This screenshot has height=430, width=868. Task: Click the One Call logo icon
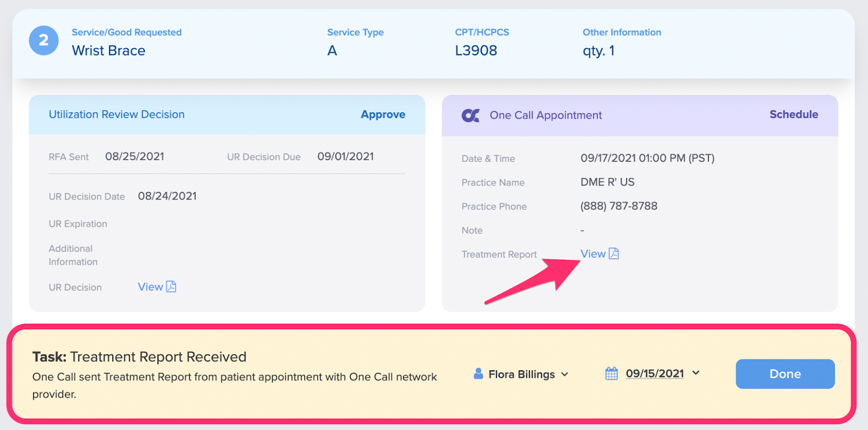[470, 115]
